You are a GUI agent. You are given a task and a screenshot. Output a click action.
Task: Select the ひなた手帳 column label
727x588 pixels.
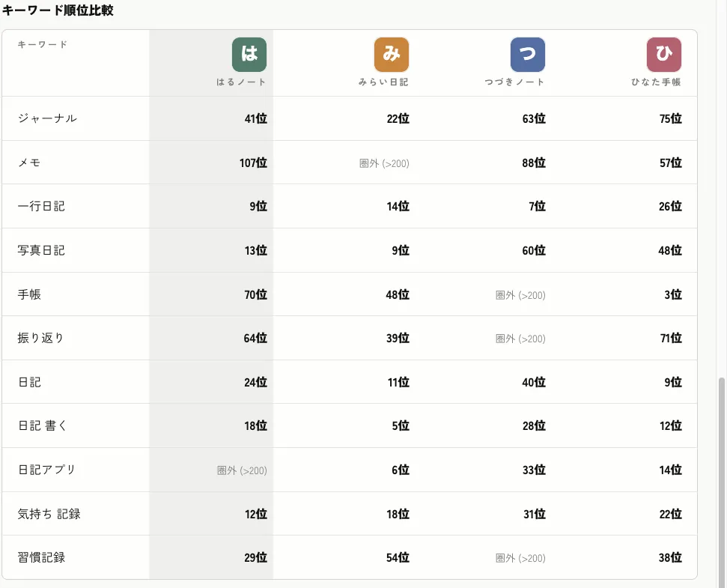[x=656, y=82]
